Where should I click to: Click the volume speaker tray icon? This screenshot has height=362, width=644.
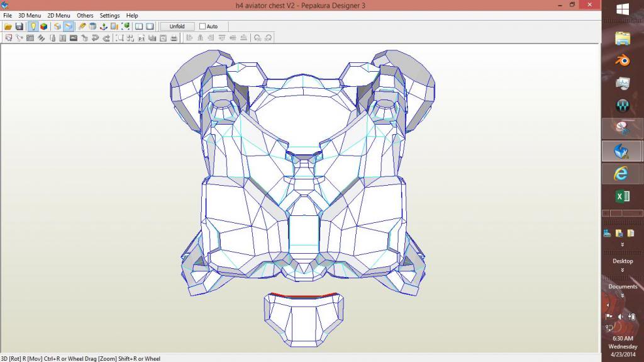[621, 317]
